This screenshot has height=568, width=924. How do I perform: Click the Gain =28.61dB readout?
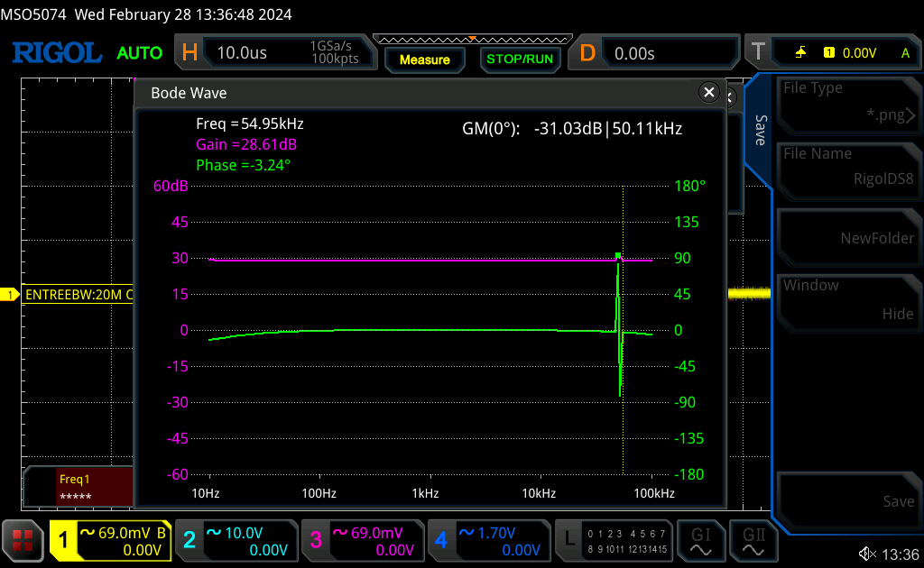click(246, 144)
